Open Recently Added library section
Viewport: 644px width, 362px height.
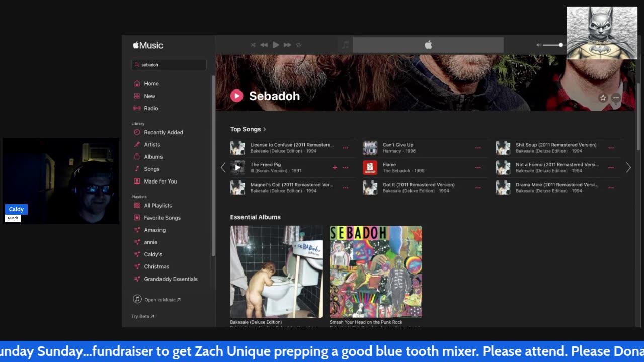pyautogui.click(x=164, y=132)
